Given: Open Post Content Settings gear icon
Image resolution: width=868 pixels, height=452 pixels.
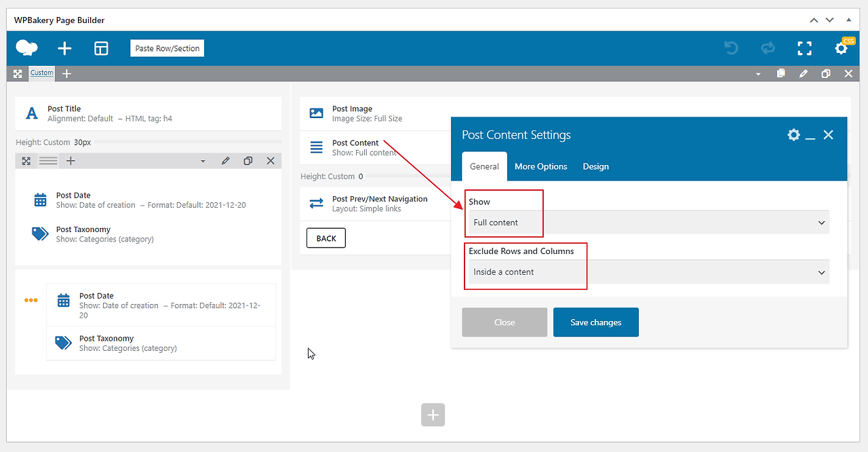Looking at the screenshot, I should pos(794,134).
